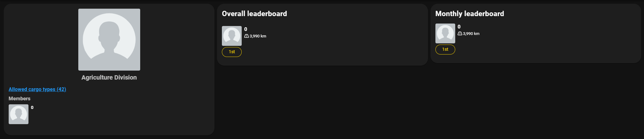Click the Overall leaderboard heading
644x139 pixels.
point(254,14)
